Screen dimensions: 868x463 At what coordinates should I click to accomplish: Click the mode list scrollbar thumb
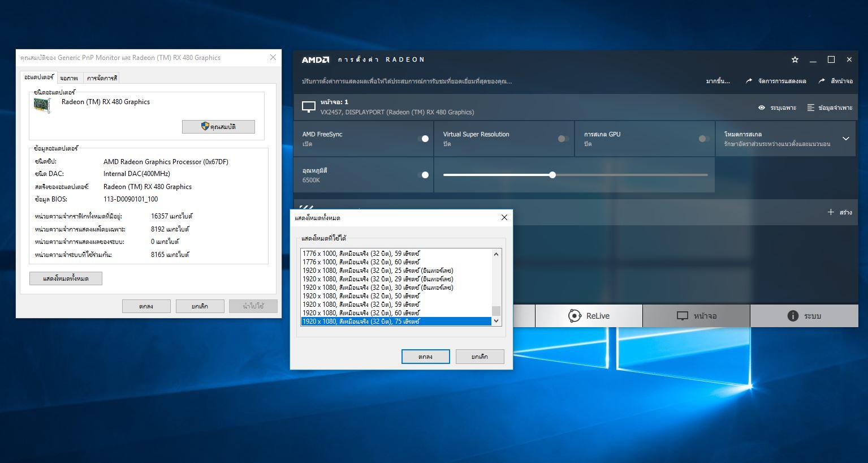496,311
